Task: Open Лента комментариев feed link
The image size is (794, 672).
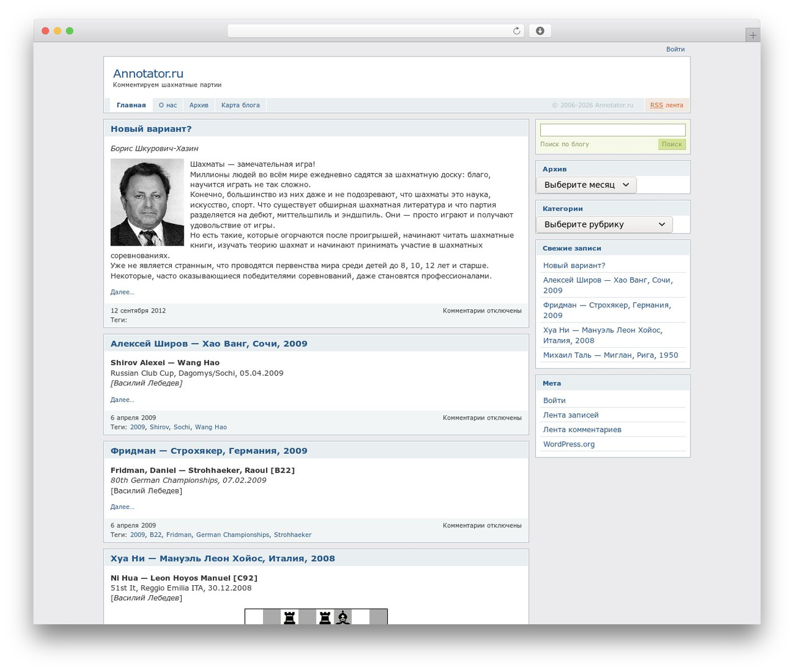Action: pyautogui.click(x=582, y=430)
